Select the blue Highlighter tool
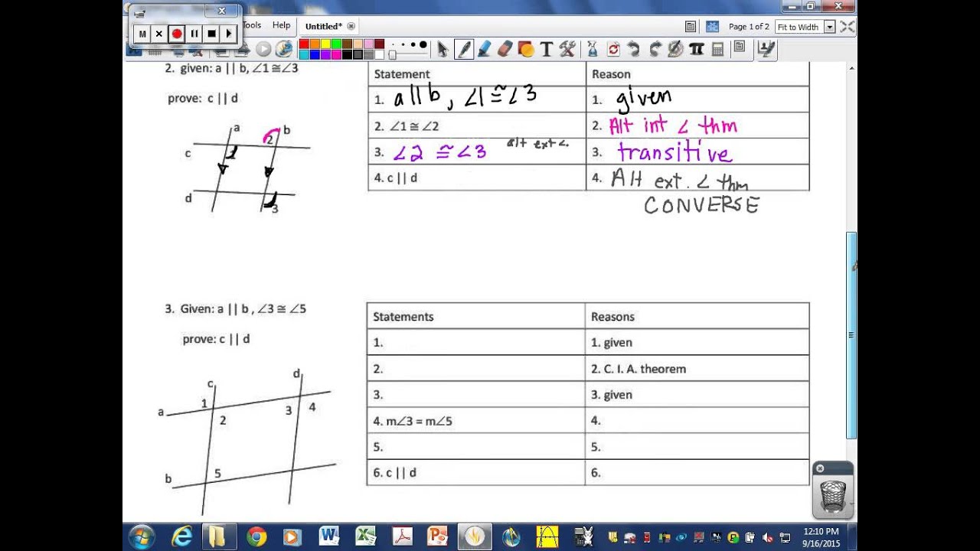The width and height of the screenshot is (980, 551). pyautogui.click(x=484, y=49)
